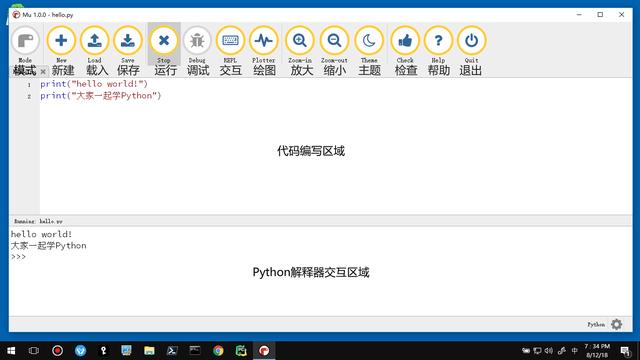The height and width of the screenshot is (360, 640).
Task: Open the Mode selector in Mu toolbar
Action: pos(25,41)
